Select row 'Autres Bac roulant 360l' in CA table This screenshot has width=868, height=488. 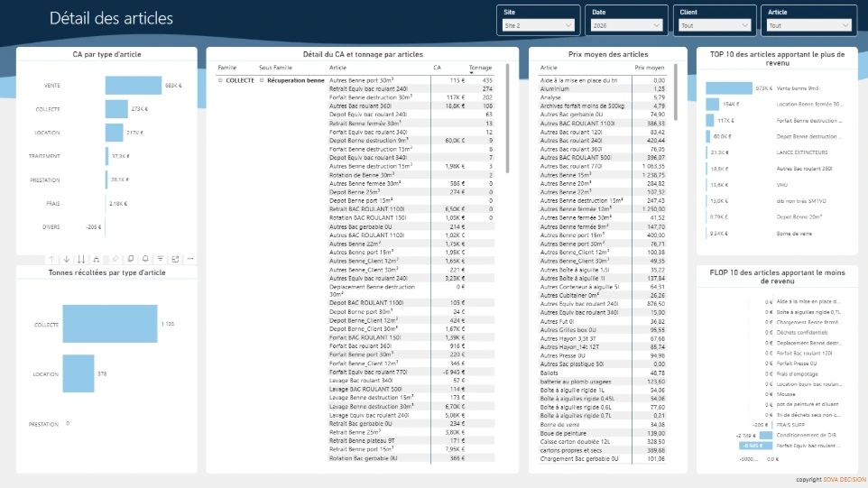pyautogui.click(x=411, y=106)
